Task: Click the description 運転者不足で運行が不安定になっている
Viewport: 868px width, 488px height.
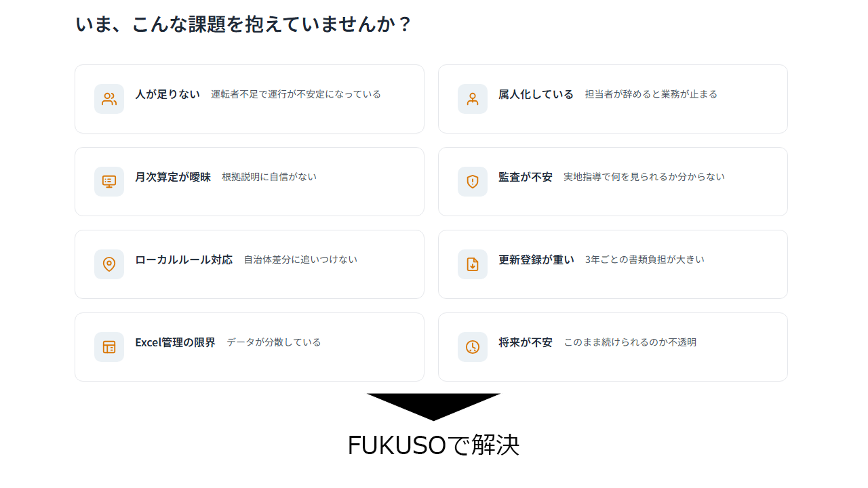Action: 296,94
